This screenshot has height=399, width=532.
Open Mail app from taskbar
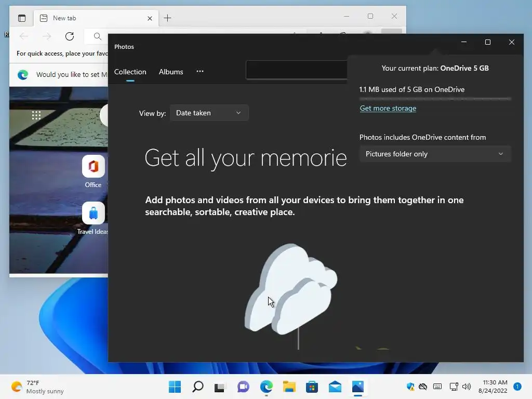[335, 387]
